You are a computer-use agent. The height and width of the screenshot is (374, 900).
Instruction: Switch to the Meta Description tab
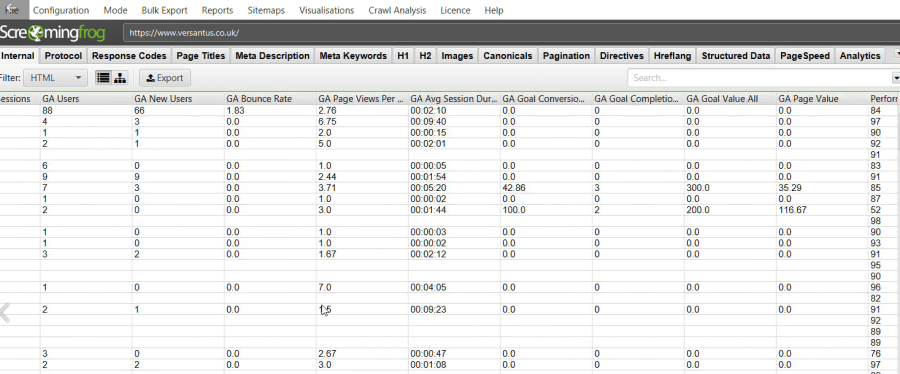(273, 56)
